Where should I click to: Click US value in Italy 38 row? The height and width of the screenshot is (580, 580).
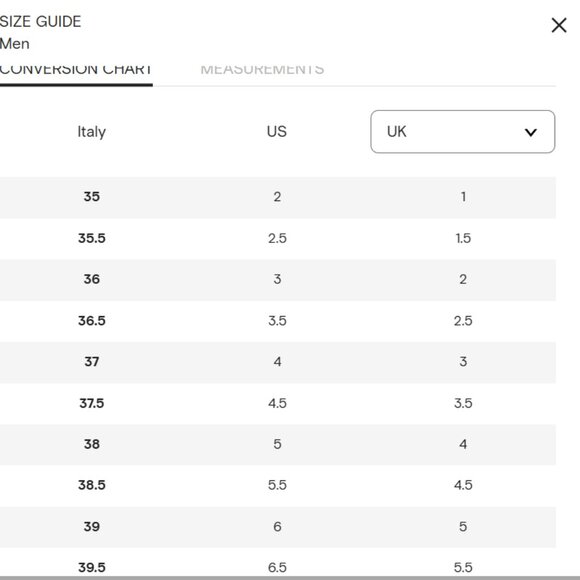click(x=277, y=444)
